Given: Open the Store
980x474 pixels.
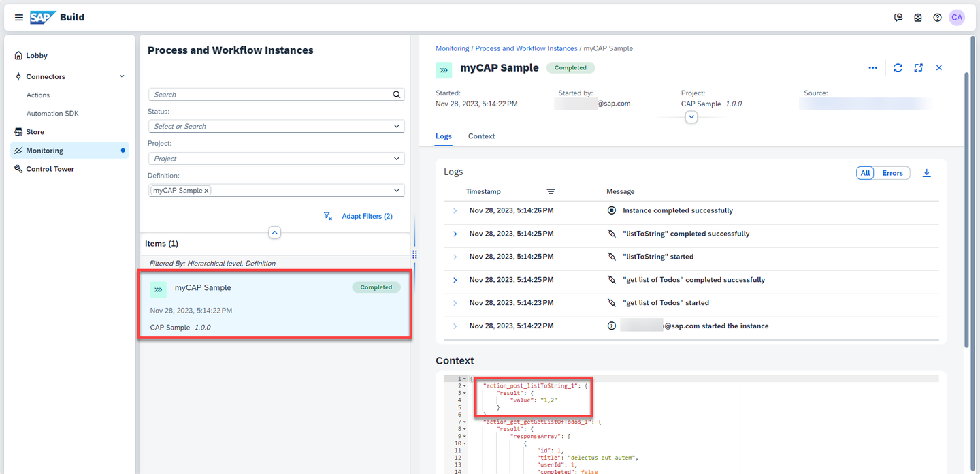Looking at the screenshot, I should coord(35,132).
